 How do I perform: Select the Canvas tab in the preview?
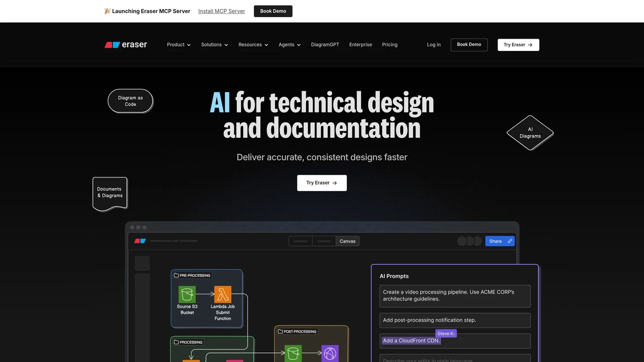(347, 241)
